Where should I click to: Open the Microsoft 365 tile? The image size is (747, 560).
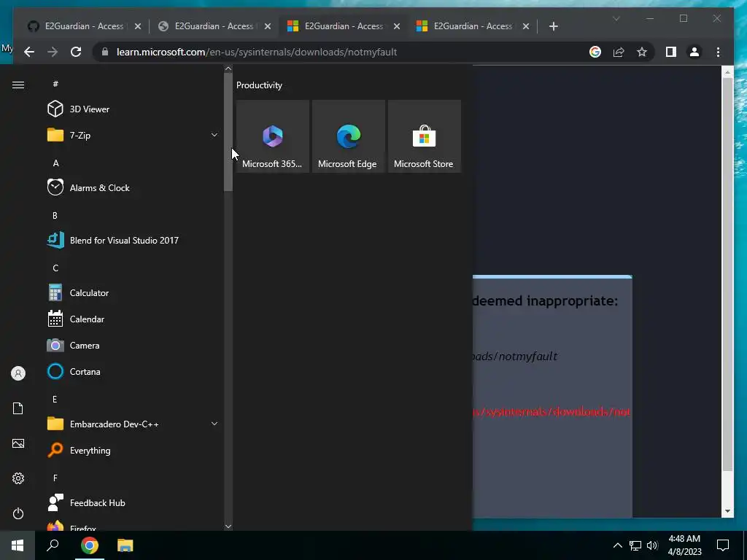[x=273, y=136]
